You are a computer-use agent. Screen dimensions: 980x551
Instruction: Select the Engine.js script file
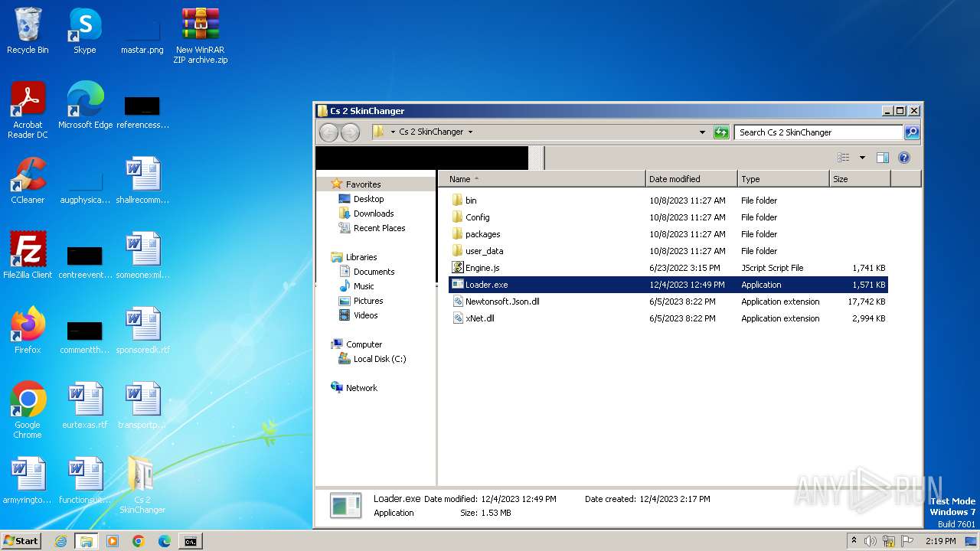pyautogui.click(x=475, y=268)
